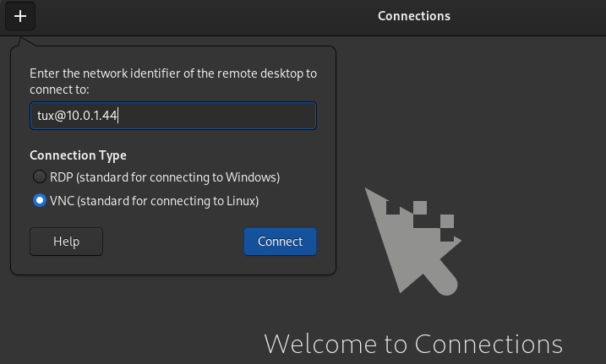606x364 pixels.
Task: Click the pixelated cursor logo graphic
Action: (x=412, y=240)
